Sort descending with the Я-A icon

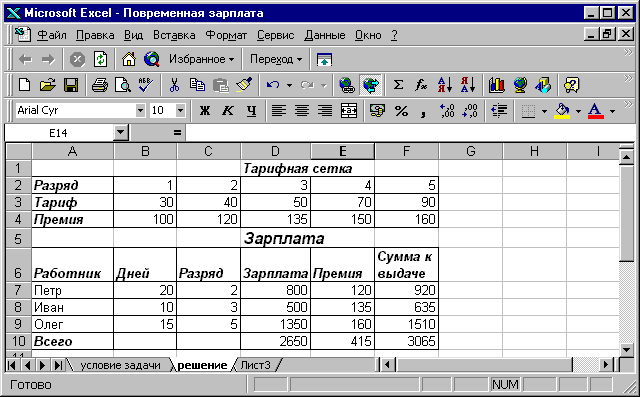coord(468,85)
